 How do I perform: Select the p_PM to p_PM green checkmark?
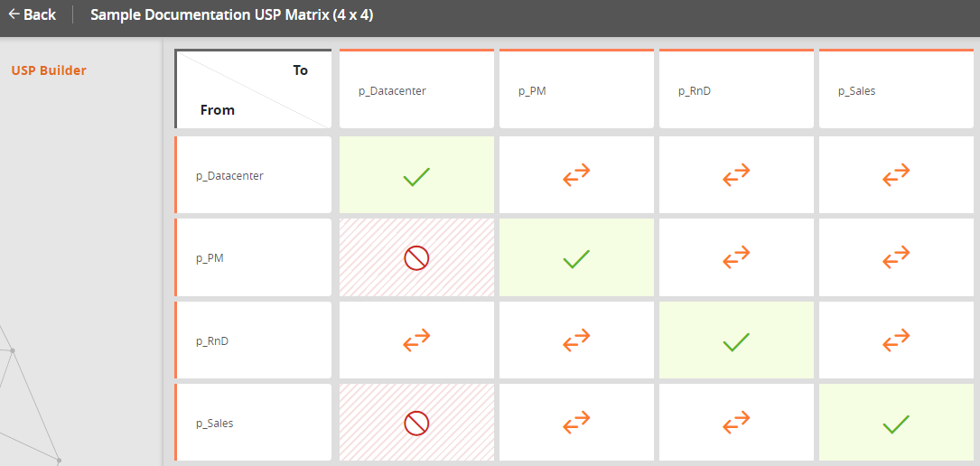click(x=576, y=258)
